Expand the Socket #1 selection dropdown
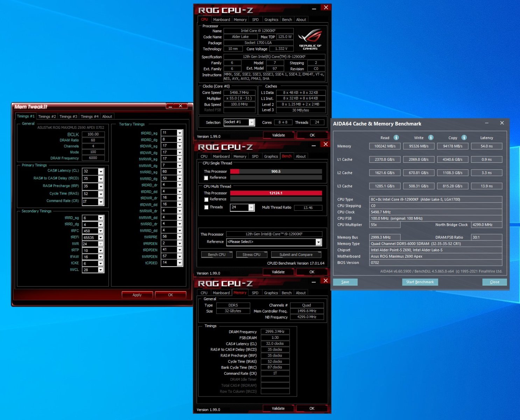This screenshot has width=520, height=420. pyautogui.click(x=252, y=122)
